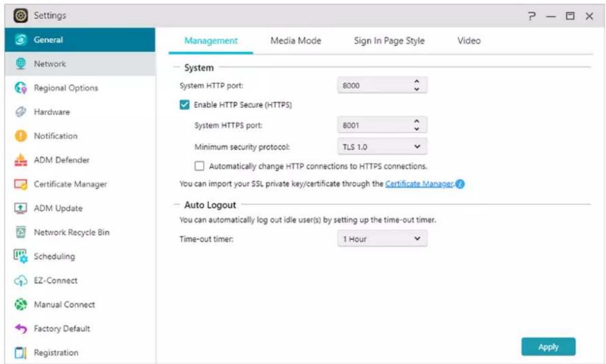This screenshot has width=606, height=364.
Task: Go to ADM Update section
Action: [x=80, y=208]
